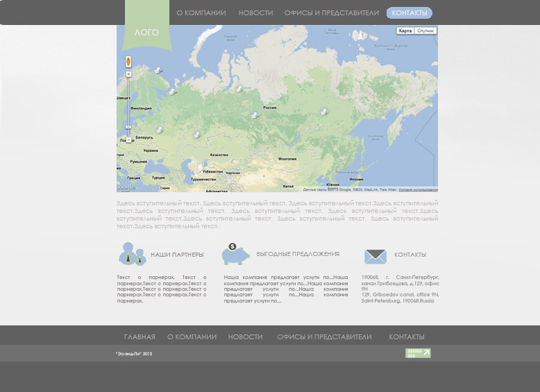The width and height of the screenshot is (540, 392).
Task: Zoom in with the map plus button
Action: [128, 74]
